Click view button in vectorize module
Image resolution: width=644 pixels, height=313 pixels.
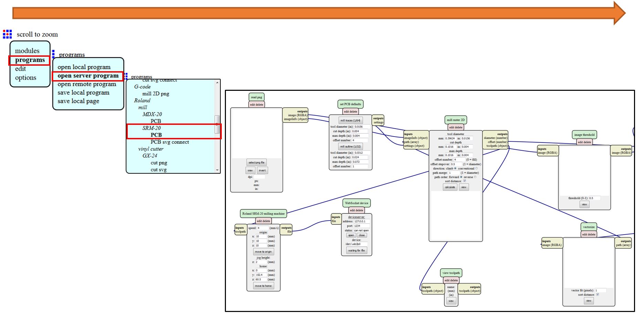(589, 301)
